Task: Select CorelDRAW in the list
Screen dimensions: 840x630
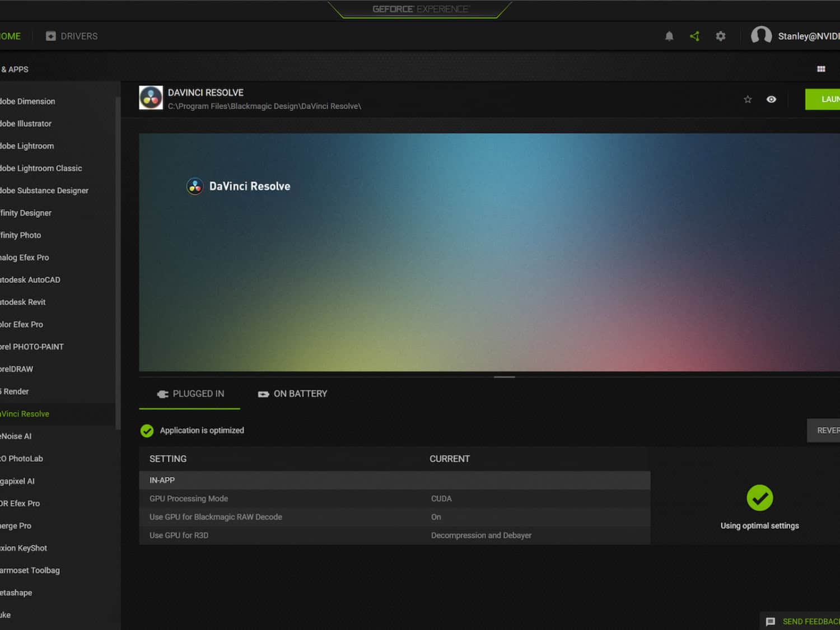Action: [17, 370]
